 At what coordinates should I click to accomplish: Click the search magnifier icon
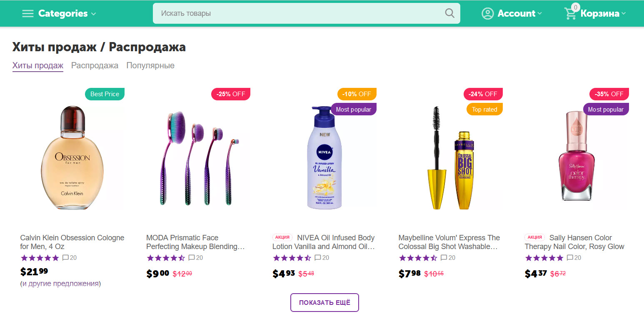pyautogui.click(x=449, y=13)
